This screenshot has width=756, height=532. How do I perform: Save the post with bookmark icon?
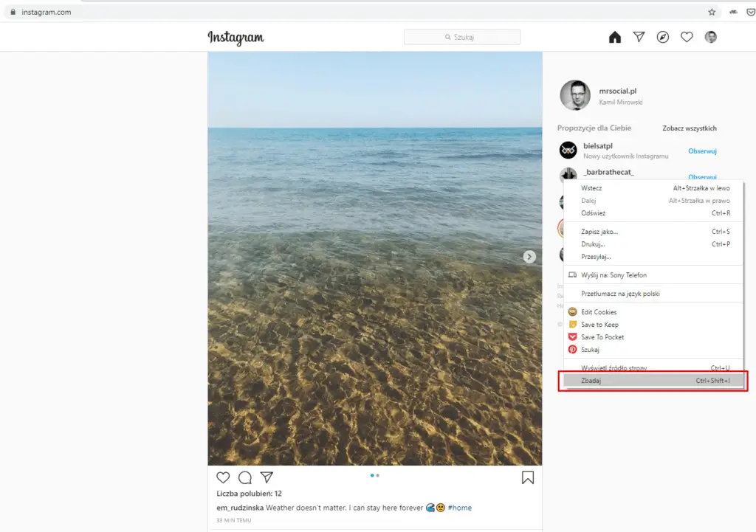coord(528,477)
